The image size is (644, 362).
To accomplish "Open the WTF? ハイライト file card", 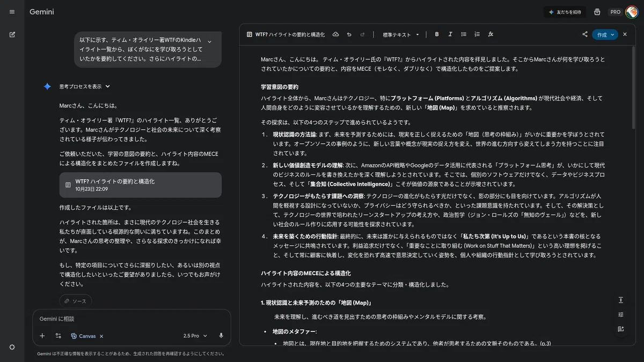I will click(x=140, y=185).
